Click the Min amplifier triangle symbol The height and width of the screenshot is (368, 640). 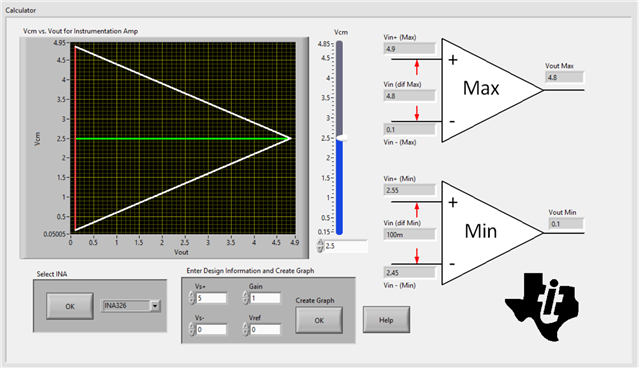[x=492, y=233]
